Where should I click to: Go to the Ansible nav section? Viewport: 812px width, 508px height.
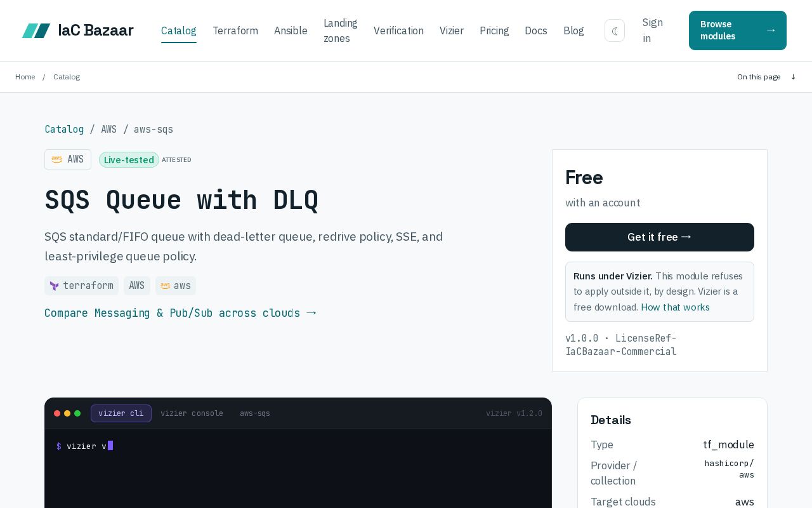(291, 30)
